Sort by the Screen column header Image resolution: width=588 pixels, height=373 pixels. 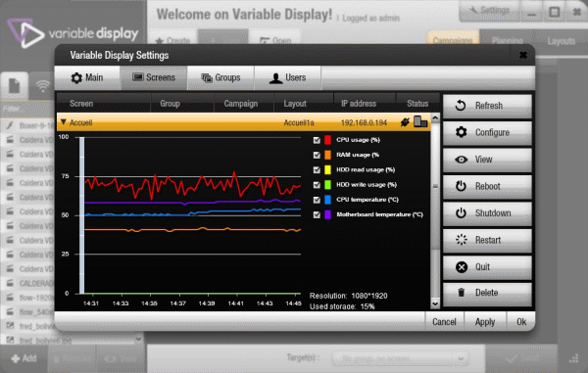tap(103, 104)
